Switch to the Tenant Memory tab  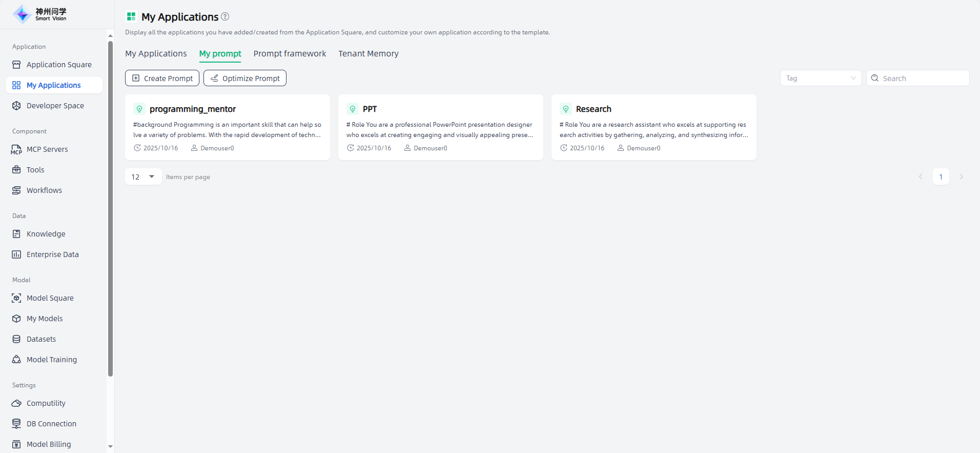368,53
